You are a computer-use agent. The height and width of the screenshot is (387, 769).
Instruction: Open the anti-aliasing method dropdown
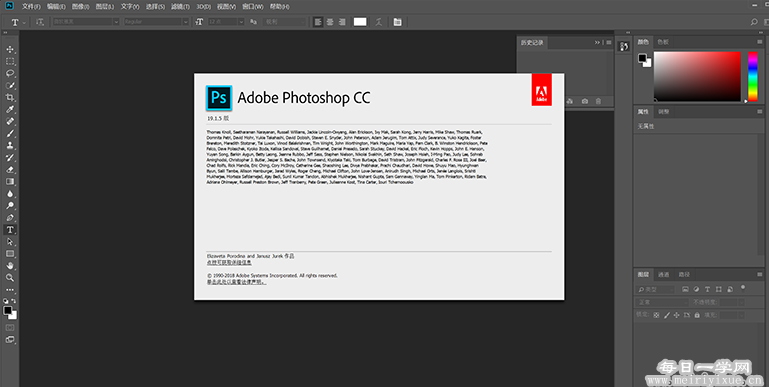tap(285, 22)
